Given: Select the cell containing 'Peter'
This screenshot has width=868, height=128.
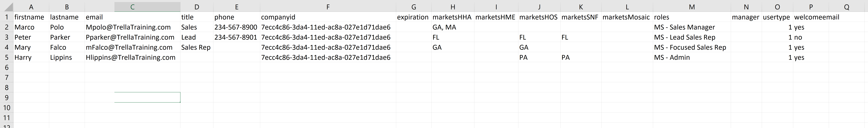Looking at the screenshot, I should tap(31, 37).
